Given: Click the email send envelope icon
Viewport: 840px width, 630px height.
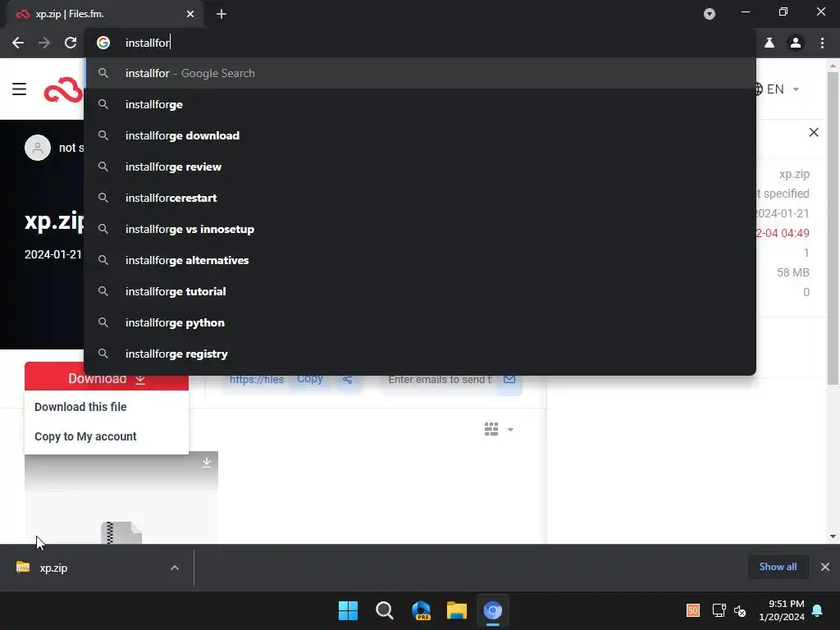Looking at the screenshot, I should tap(509, 379).
